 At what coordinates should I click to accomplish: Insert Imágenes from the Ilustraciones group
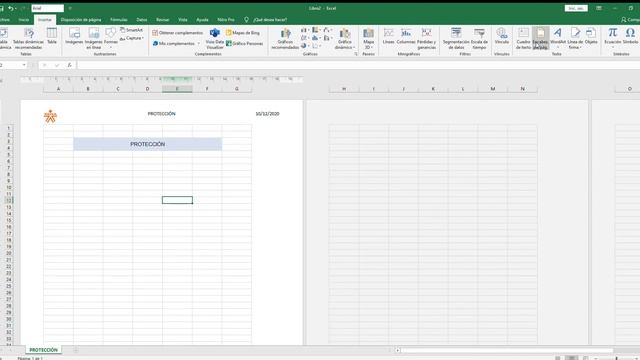(x=74, y=36)
